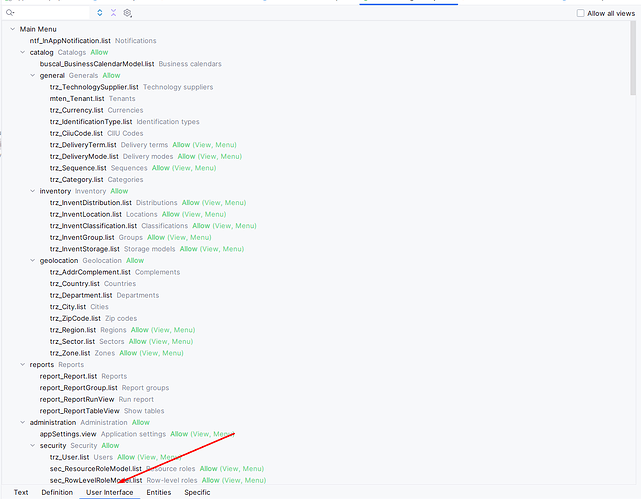Click the collapse all icon
Viewport: 641px width, 499px height.
pos(113,13)
